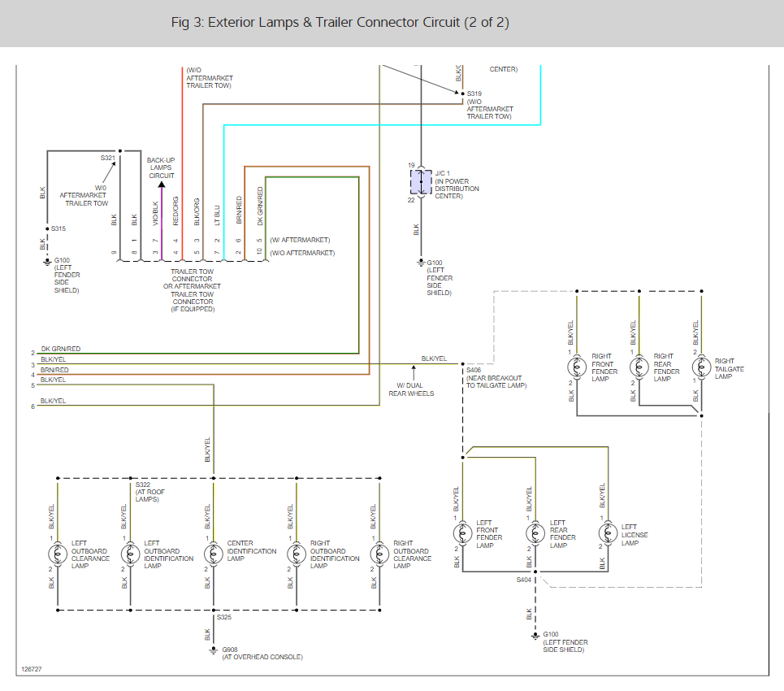Click the S319 splice dot
Image resolution: width=784 pixels, height=691 pixels.
coord(463,93)
